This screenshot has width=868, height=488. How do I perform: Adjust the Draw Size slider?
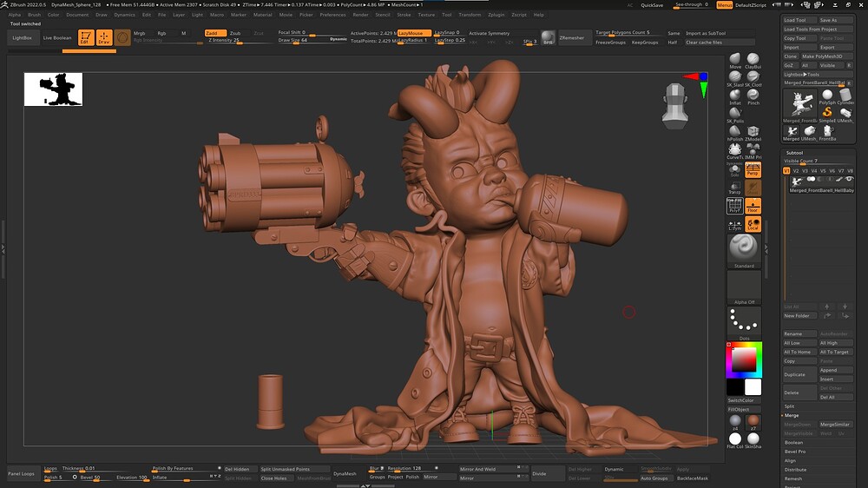click(x=312, y=41)
